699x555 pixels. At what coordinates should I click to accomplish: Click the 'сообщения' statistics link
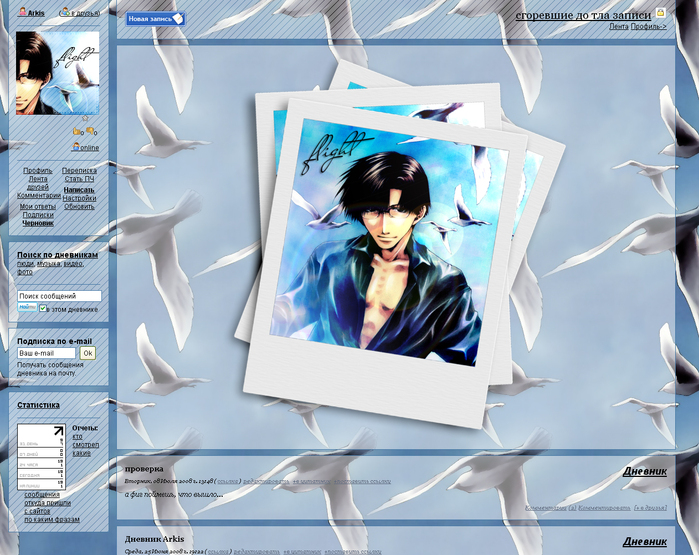(x=42, y=495)
